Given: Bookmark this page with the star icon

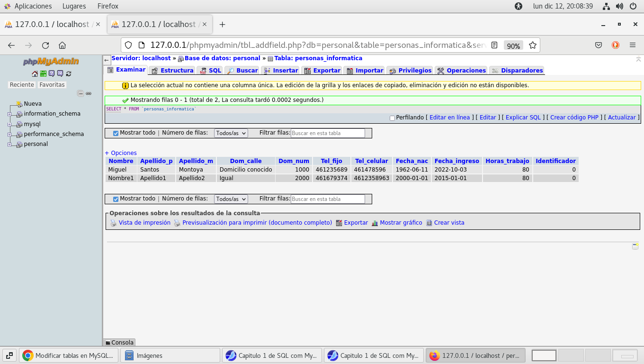Looking at the screenshot, I should click(533, 45).
